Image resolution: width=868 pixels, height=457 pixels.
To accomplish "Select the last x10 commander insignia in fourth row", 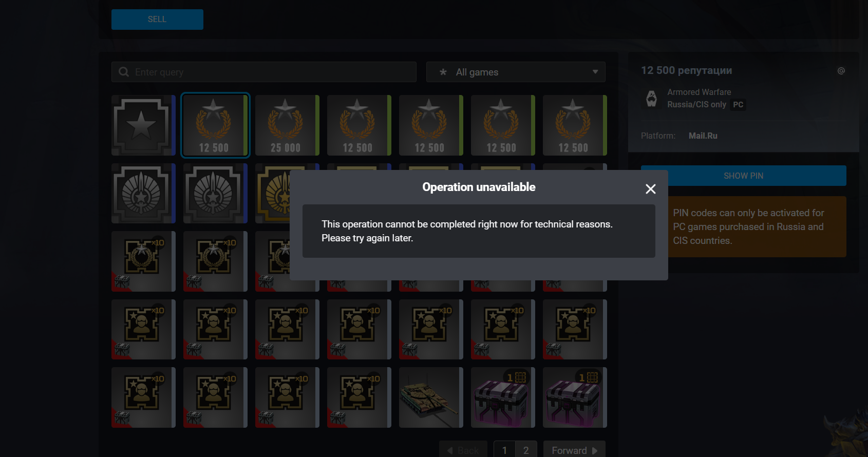I will point(575,330).
